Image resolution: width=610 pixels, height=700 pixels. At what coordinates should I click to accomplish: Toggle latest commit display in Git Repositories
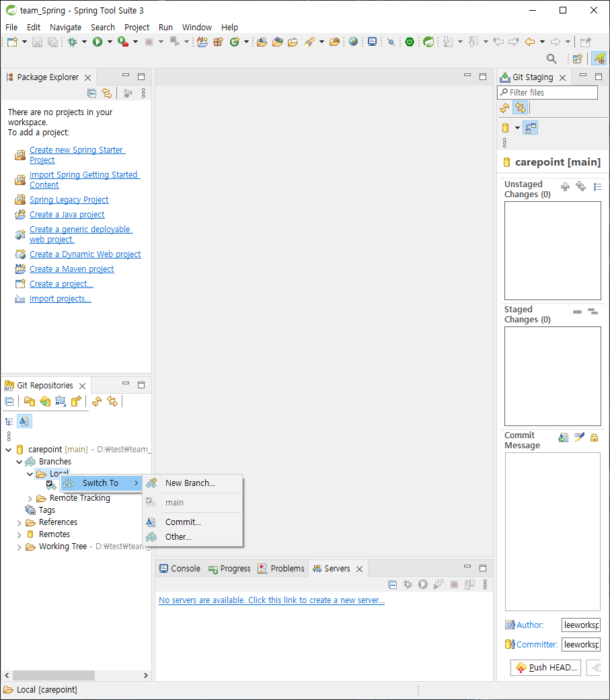coord(24,421)
